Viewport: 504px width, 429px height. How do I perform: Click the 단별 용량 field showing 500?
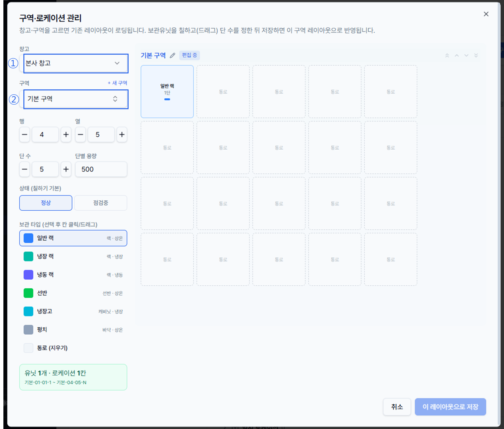point(101,169)
